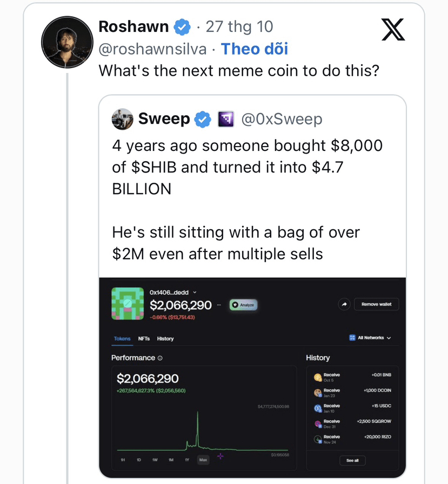This screenshot has width=448, height=484.
Task: Click the pixelated green wallet avatar
Action: [x=127, y=304]
